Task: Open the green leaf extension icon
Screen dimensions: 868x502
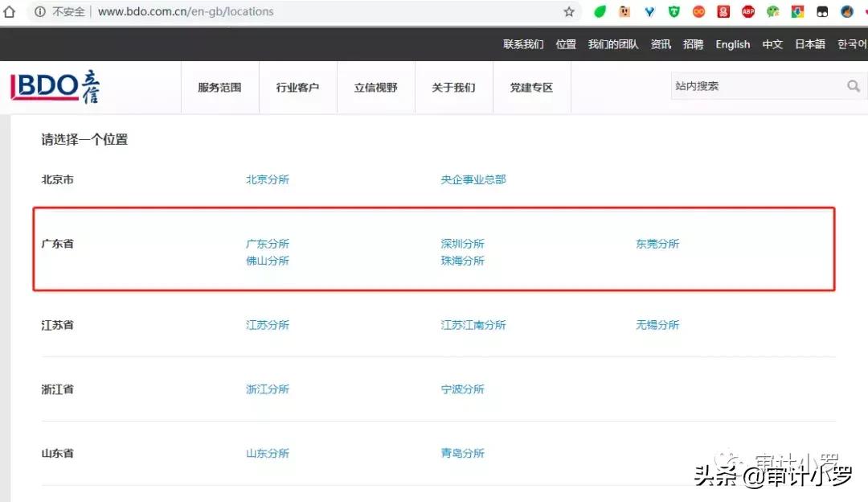Action: click(600, 11)
